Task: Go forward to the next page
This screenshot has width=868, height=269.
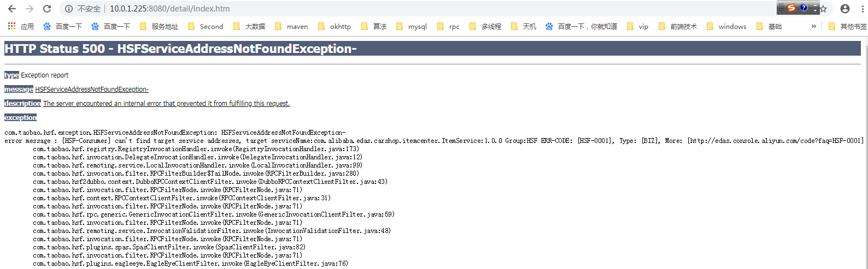Action: pos(30,9)
